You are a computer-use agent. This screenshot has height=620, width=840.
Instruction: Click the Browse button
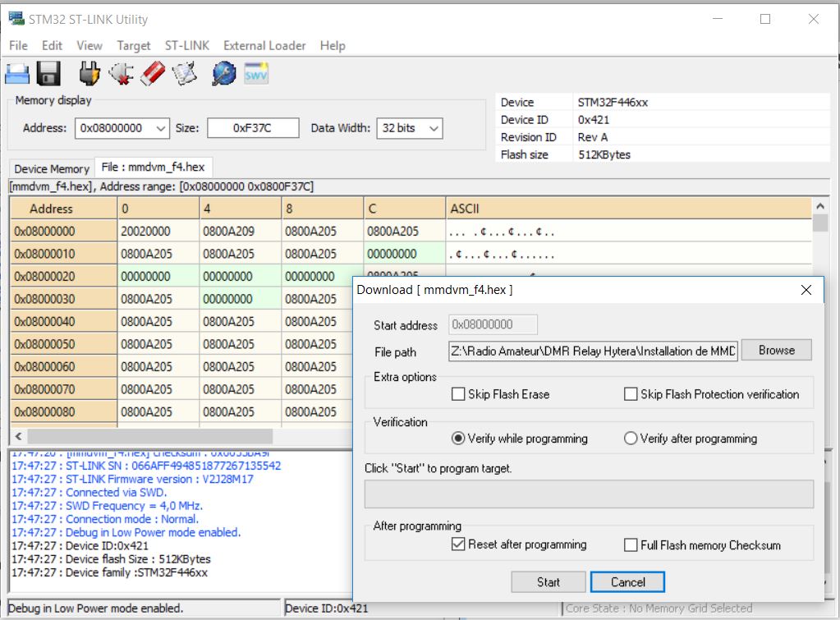click(777, 351)
